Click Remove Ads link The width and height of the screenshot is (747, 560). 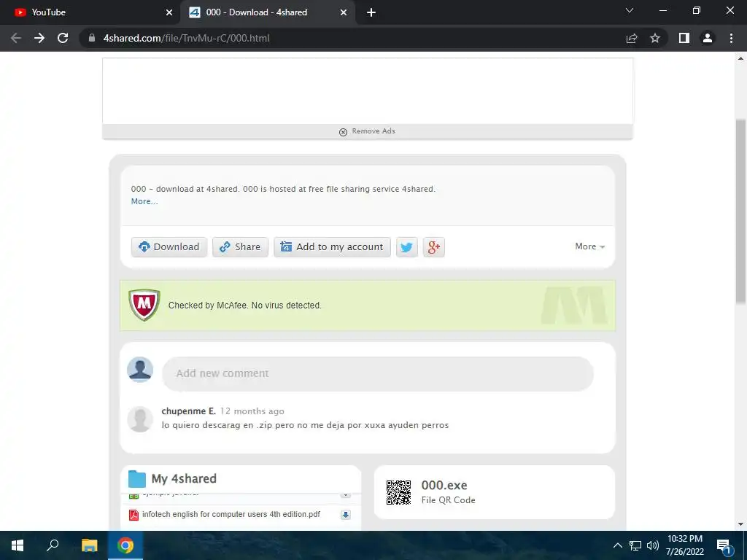click(368, 131)
